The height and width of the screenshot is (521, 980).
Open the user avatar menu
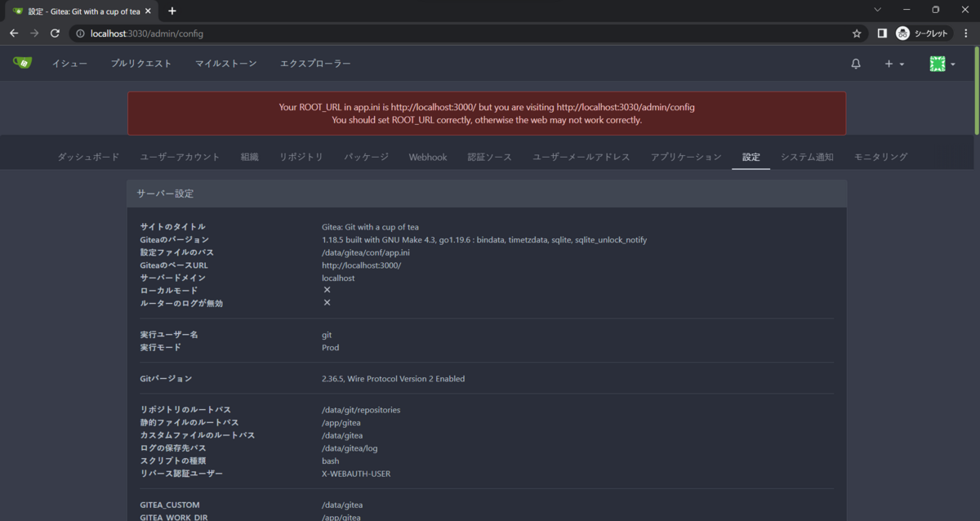tap(942, 64)
